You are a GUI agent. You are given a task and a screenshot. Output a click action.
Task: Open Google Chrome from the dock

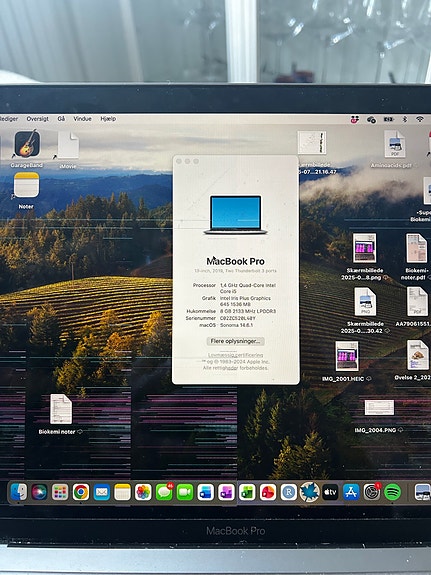tap(81, 492)
